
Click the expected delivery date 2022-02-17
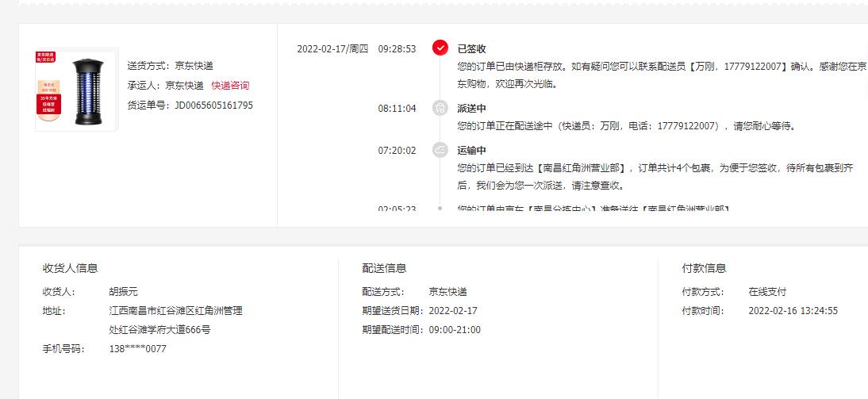tap(453, 311)
